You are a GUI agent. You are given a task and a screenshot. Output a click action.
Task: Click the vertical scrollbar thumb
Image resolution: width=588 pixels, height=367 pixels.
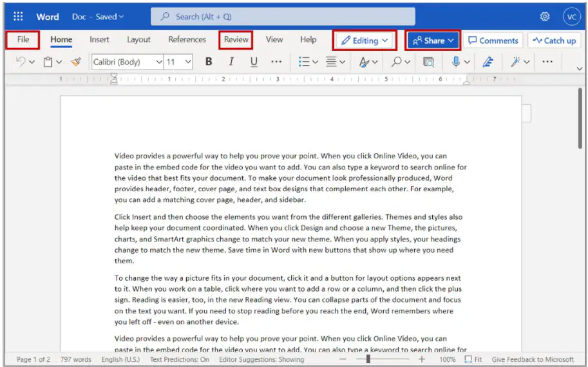(580, 118)
